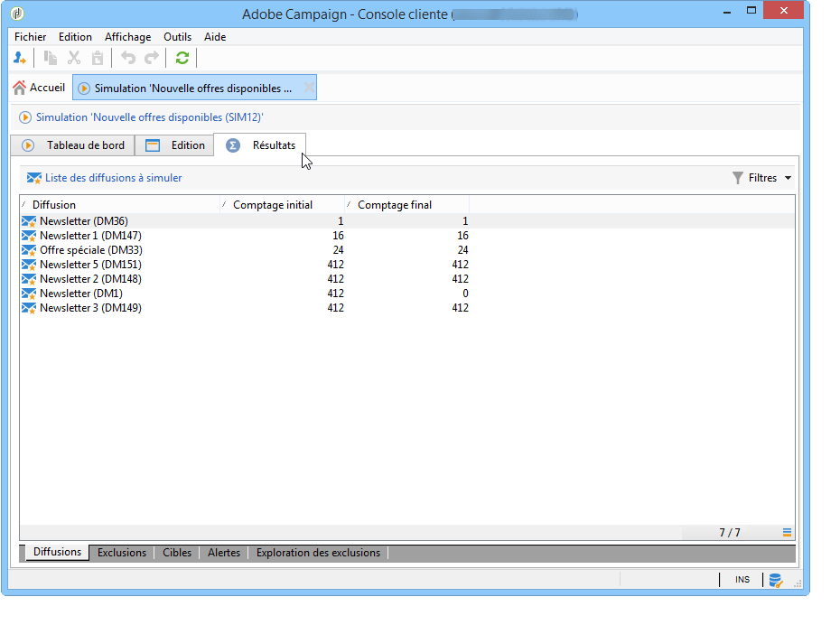This screenshot has height=625, width=840.
Task: Select the Newsletter (DM36) row text
Action: [84, 221]
